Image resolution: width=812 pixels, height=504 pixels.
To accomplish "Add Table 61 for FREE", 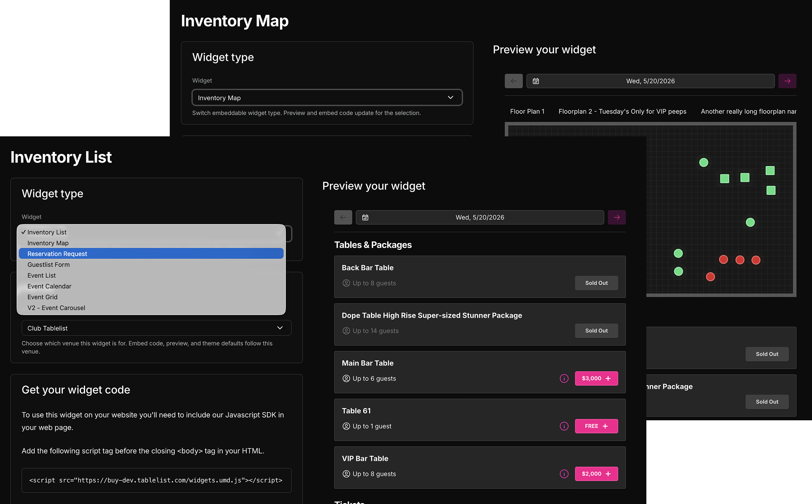I will click(x=596, y=426).
